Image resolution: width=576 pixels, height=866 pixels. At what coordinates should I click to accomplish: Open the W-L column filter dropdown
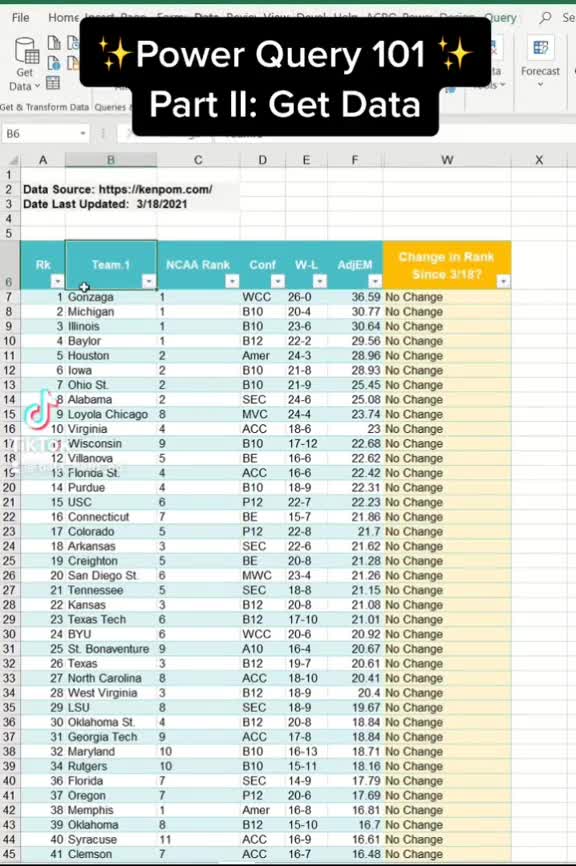pos(320,282)
